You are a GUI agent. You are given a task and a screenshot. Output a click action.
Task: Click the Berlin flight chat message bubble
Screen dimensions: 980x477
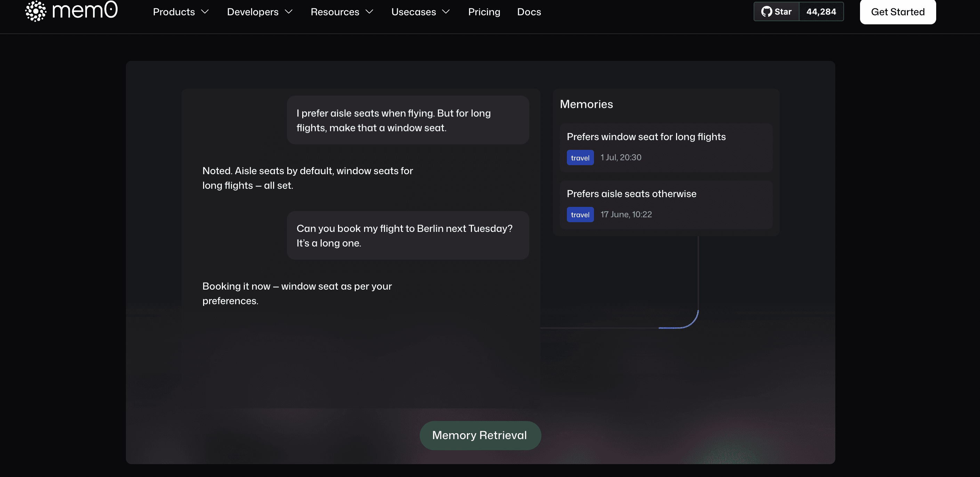tap(408, 235)
